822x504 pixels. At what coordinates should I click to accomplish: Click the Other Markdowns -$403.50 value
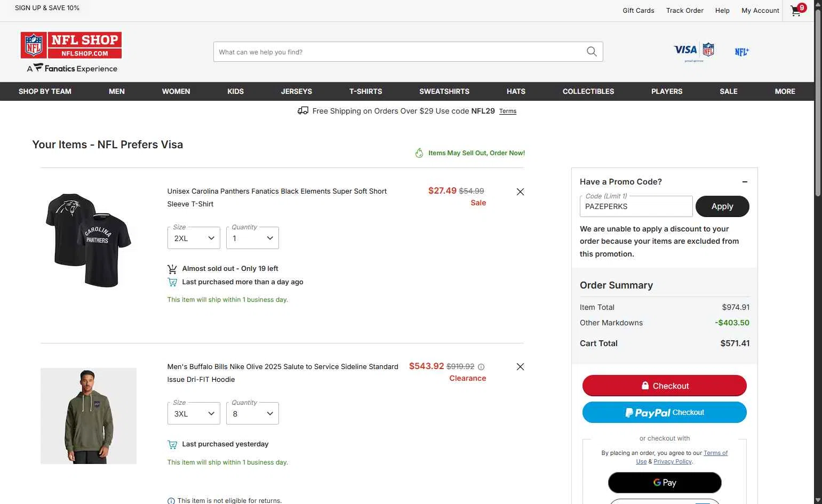click(x=732, y=323)
